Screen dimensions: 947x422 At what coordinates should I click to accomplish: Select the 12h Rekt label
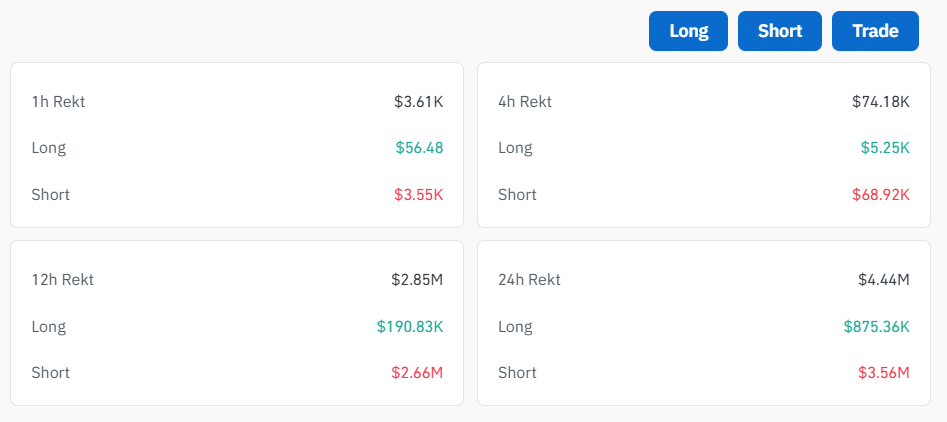point(62,279)
